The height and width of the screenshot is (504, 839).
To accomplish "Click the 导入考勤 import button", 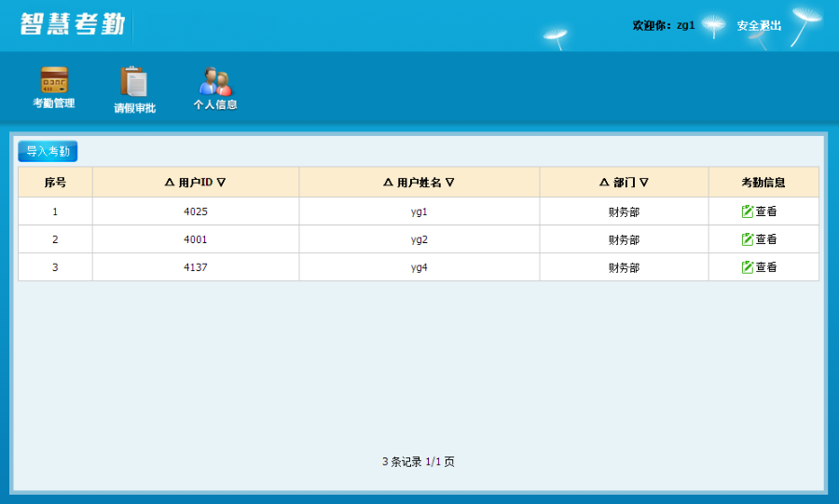I will click(x=48, y=151).
